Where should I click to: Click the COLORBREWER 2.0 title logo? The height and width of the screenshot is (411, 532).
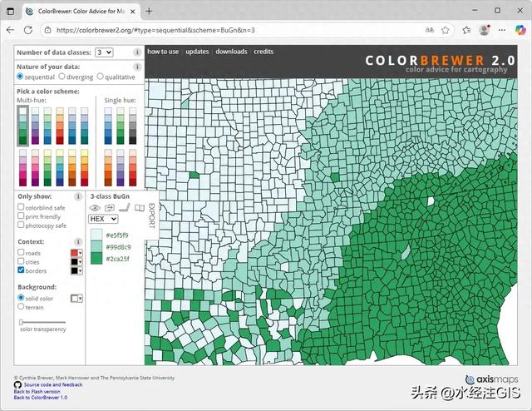440,61
